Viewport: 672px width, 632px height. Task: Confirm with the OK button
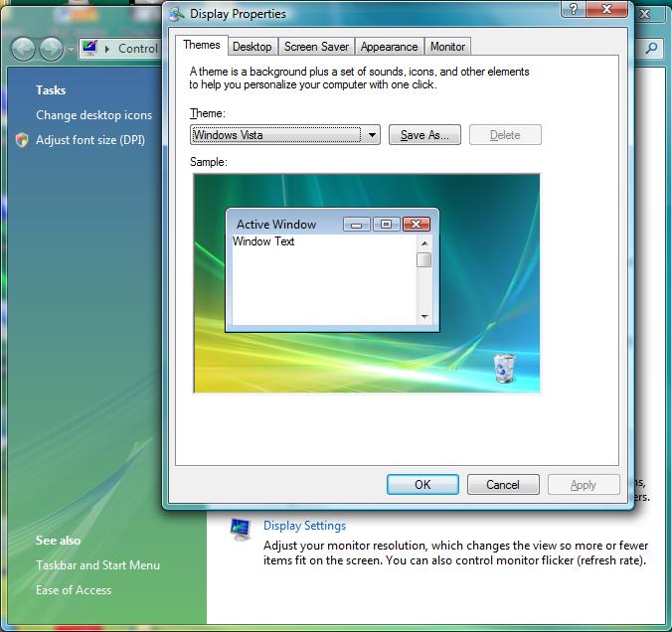coord(422,485)
